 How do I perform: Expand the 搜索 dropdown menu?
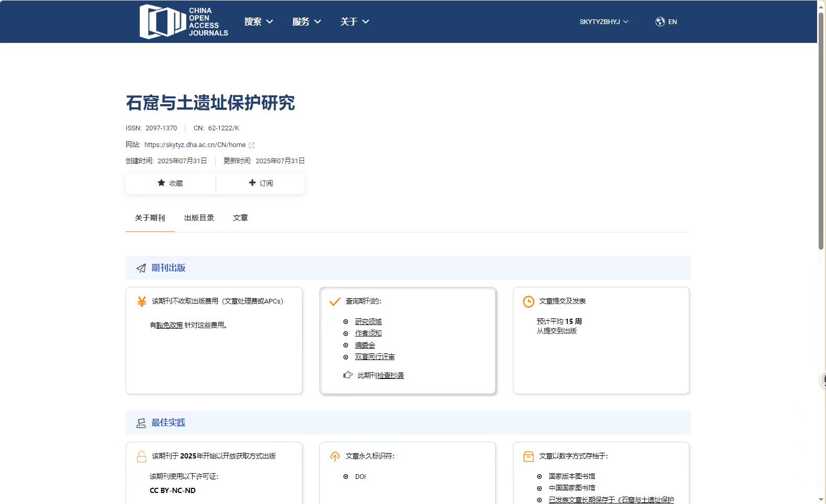click(259, 21)
